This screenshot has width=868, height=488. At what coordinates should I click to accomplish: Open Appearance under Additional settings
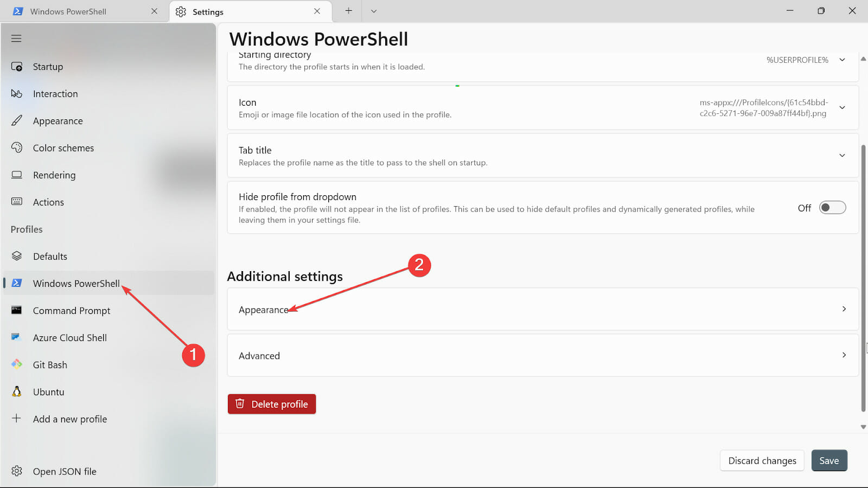[x=542, y=309]
